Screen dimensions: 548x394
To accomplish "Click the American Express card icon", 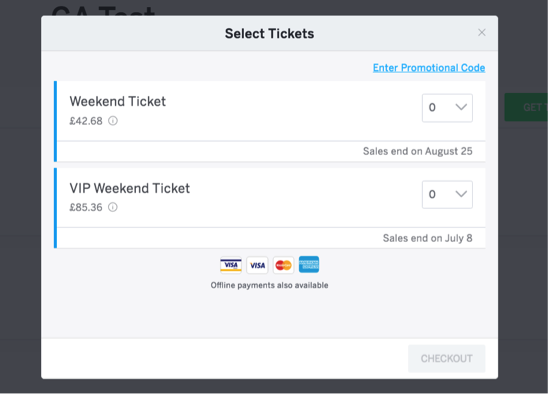I will [309, 264].
